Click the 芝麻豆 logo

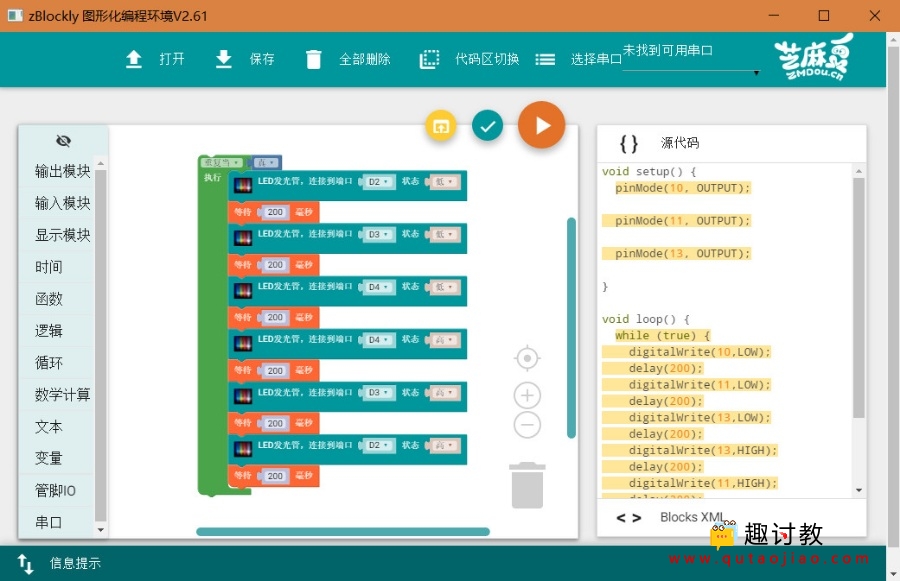coord(813,57)
